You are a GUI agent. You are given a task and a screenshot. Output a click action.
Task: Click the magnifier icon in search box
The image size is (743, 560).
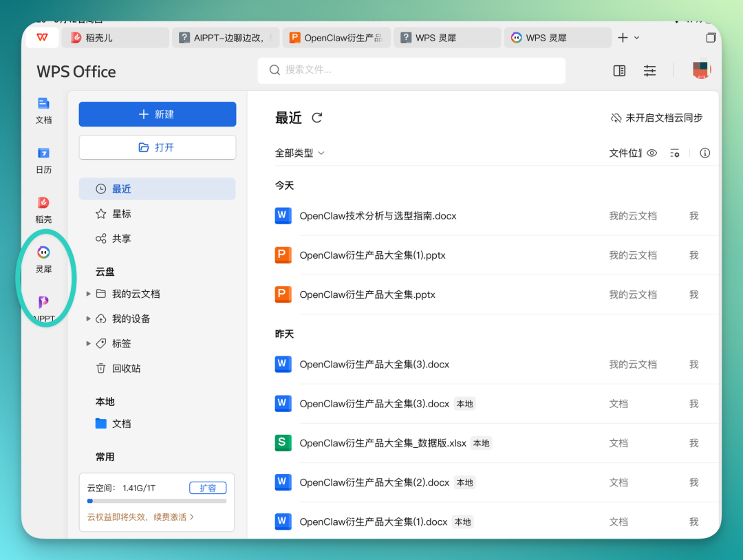pyautogui.click(x=274, y=70)
